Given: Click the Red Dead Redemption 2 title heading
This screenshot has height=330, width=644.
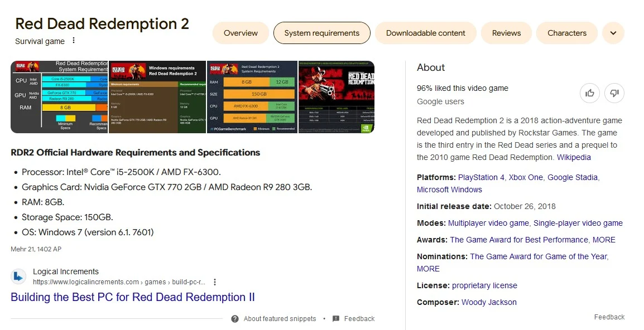Looking at the screenshot, I should point(102,24).
